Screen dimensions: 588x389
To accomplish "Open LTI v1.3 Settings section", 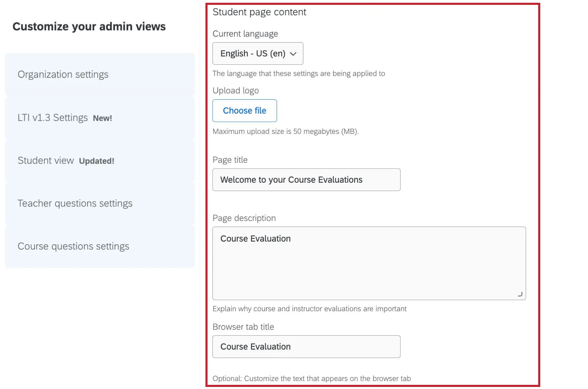I will click(x=52, y=117).
